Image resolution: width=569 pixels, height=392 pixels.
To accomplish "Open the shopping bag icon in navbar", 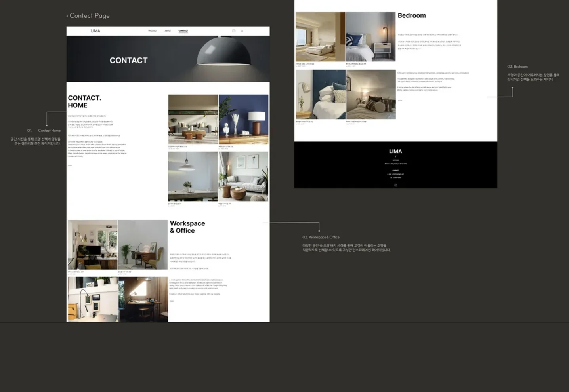I will (234, 31).
